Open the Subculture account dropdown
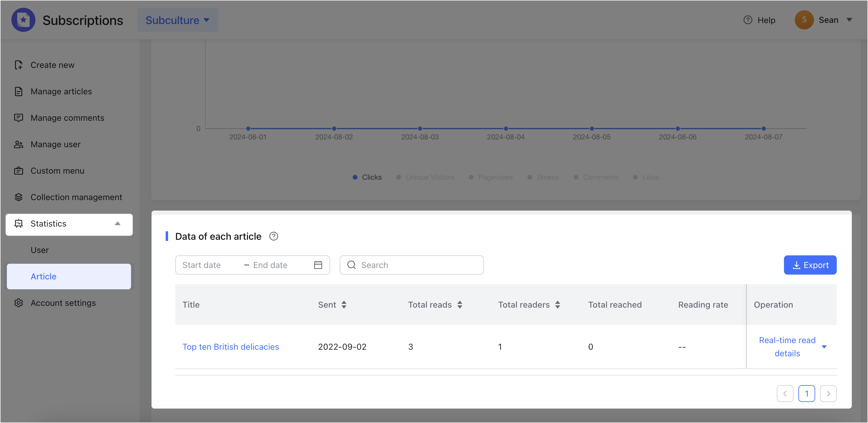 (x=178, y=20)
